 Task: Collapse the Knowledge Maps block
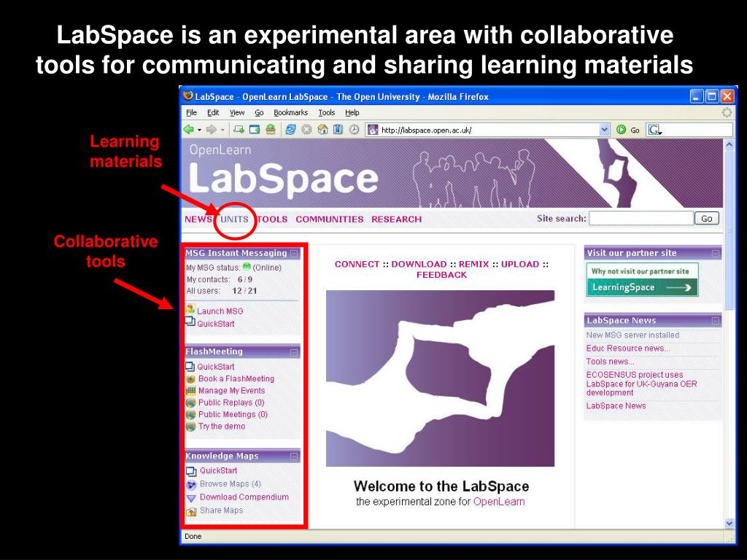(294, 456)
